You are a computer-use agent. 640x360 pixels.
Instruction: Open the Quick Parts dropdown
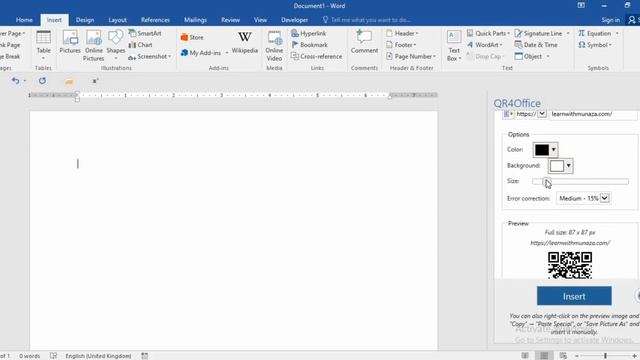(x=488, y=33)
